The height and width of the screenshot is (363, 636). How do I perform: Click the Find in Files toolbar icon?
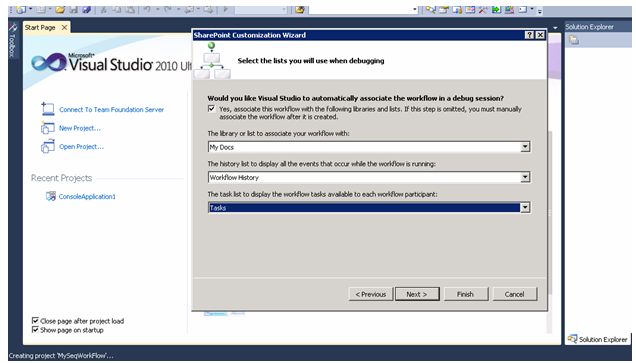point(300,9)
